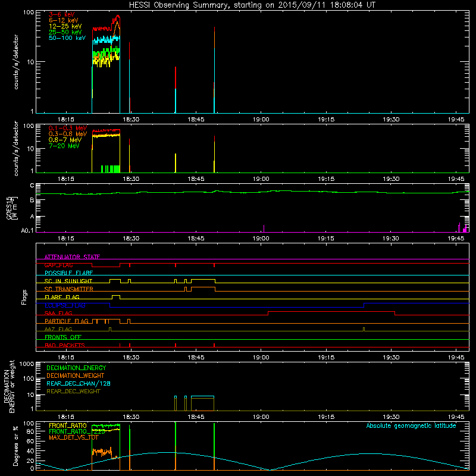The width and height of the screenshot is (476, 476).
Task: Select the FRONTS_OFF flag label
Action: [63, 337]
